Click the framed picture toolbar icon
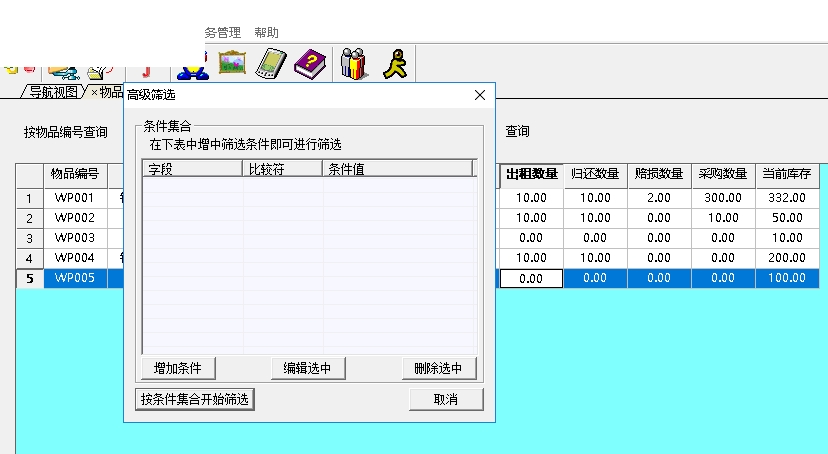This screenshot has height=454, width=828. click(x=232, y=63)
